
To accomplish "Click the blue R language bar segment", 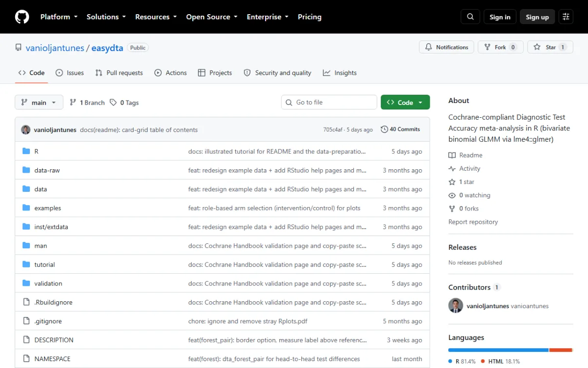I will click(498, 350).
